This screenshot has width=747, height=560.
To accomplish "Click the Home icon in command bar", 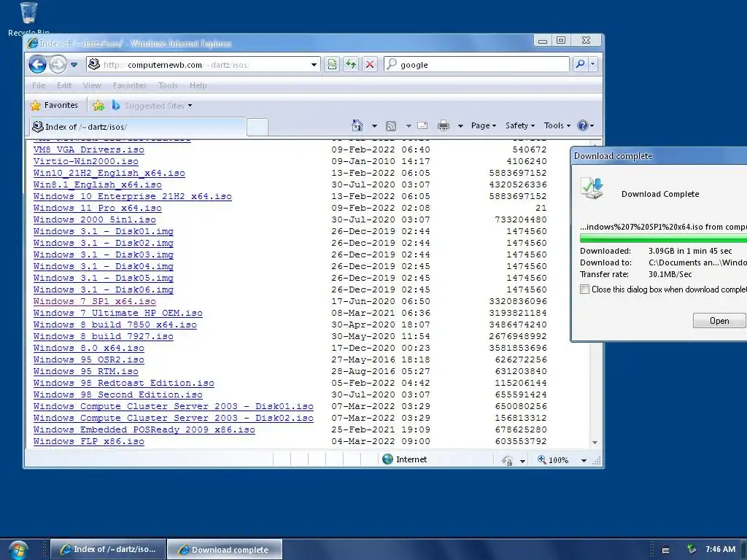I will click(x=357, y=125).
